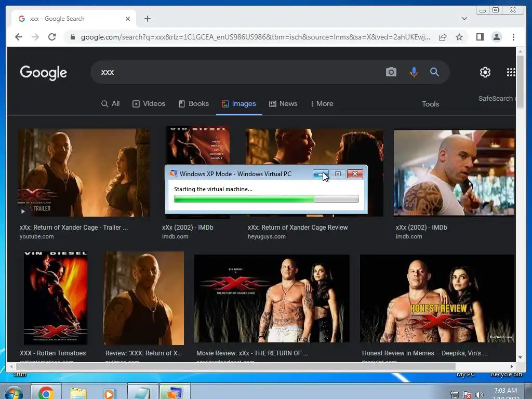Open the 'xXx: Return of Xander Cage Review' link
The image size is (532, 399).
298,228
